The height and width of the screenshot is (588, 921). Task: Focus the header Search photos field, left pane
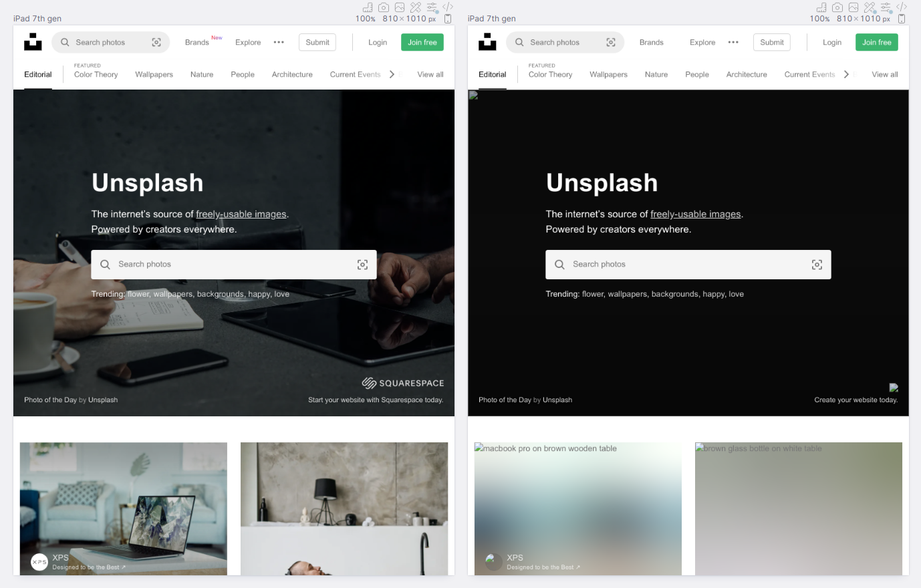click(111, 42)
